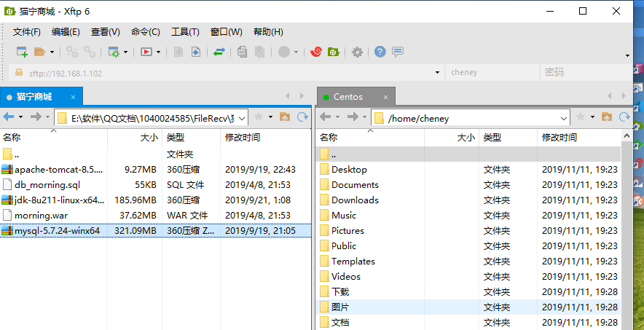644x330 pixels.
Task: Select the remote Downloads folder
Action: [x=468, y=200]
